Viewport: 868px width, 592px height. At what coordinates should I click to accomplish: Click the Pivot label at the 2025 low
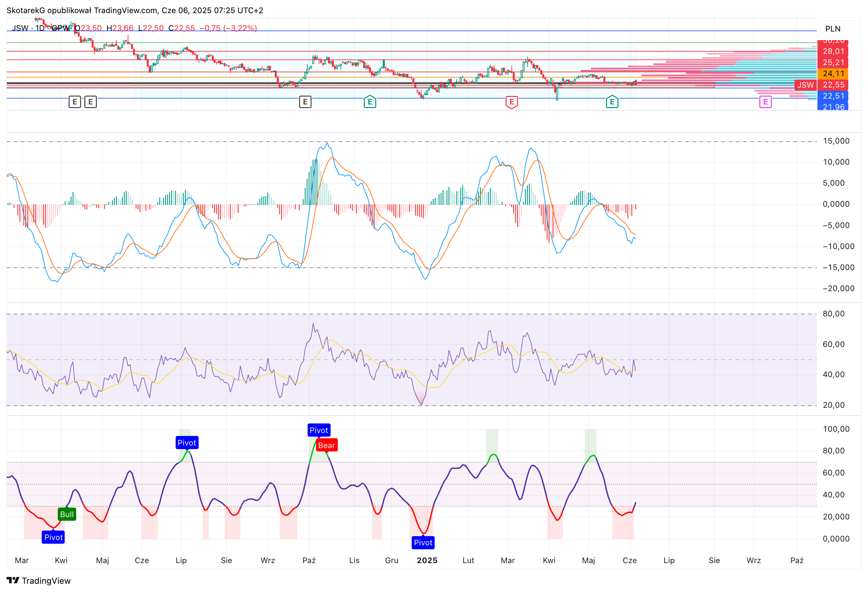pos(423,543)
